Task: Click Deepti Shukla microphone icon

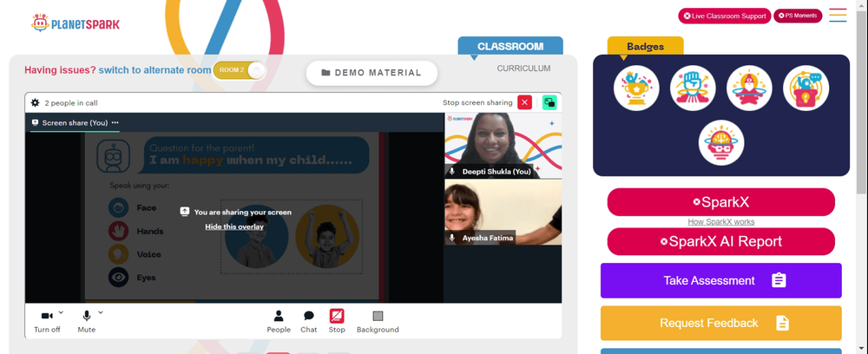Action: tap(452, 172)
